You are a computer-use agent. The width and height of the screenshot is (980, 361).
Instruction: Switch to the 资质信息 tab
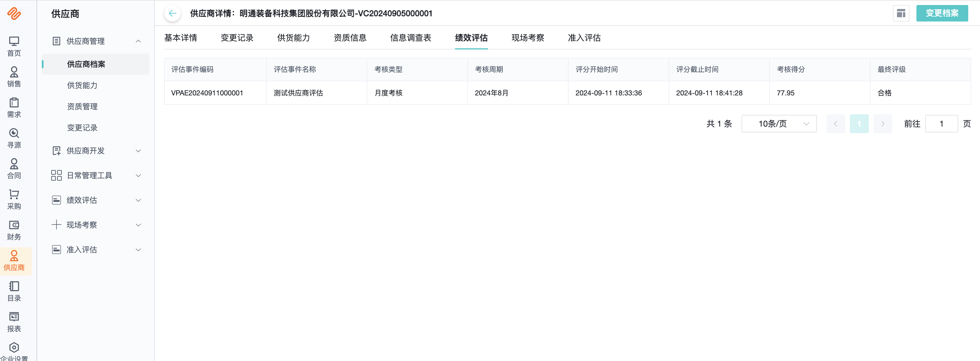(x=350, y=38)
